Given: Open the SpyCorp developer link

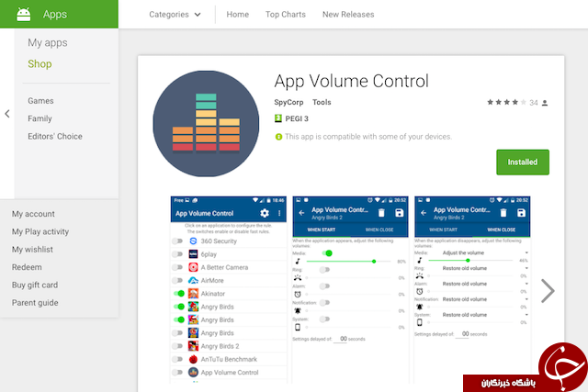Looking at the screenshot, I should [x=288, y=102].
